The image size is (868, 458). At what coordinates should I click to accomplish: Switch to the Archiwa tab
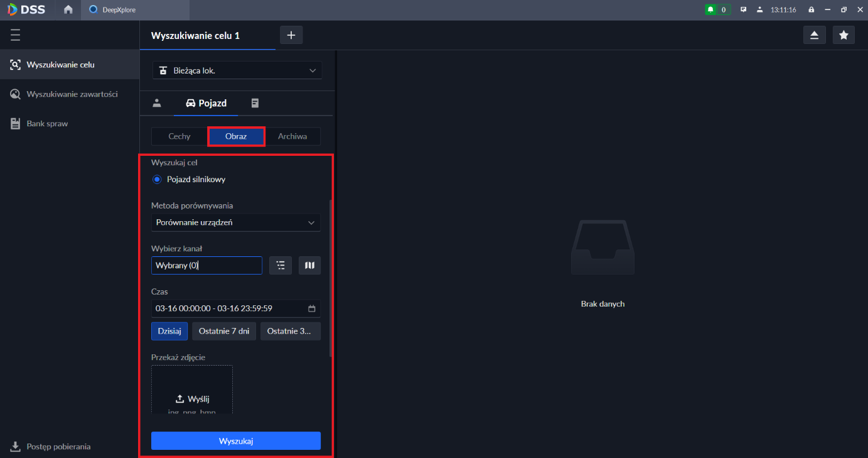tap(292, 136)
